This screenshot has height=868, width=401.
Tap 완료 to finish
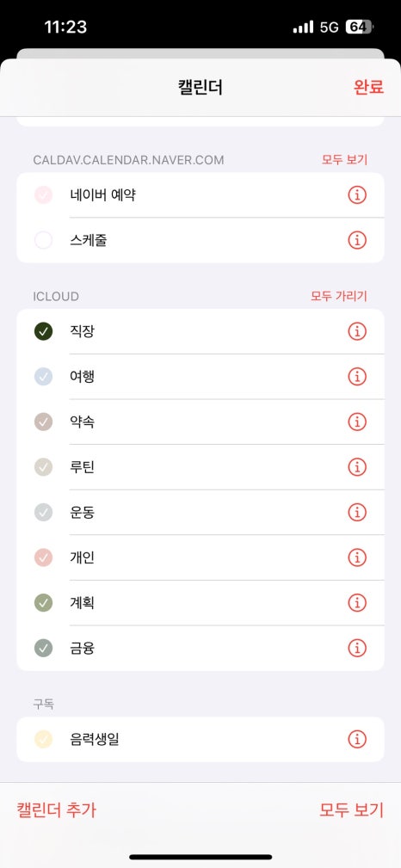[x=369, y=87]
